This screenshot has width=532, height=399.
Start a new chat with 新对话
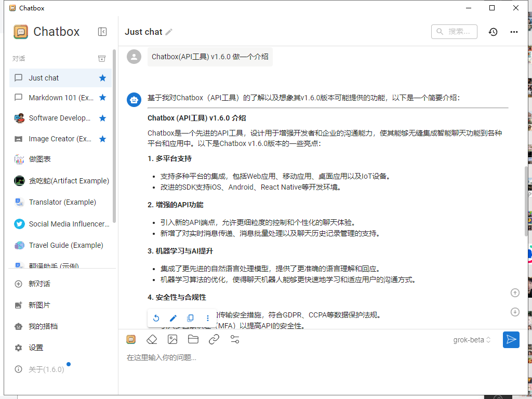pos(39,284)
